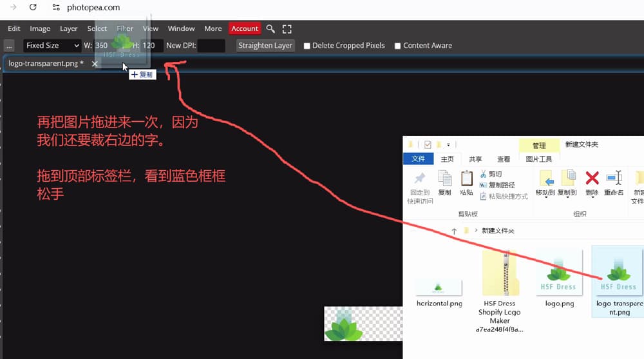Switch to 共享 ribbon tab

click(475, 159)
